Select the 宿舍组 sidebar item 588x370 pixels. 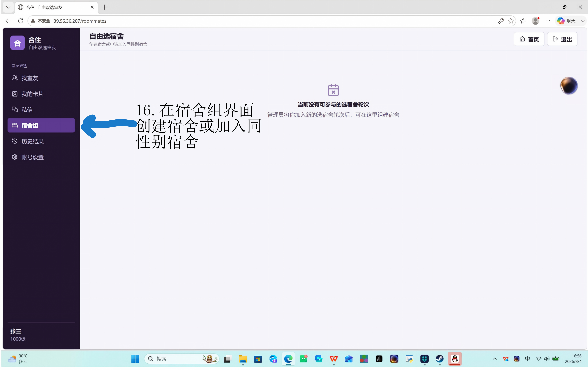[x=41, y=125]
